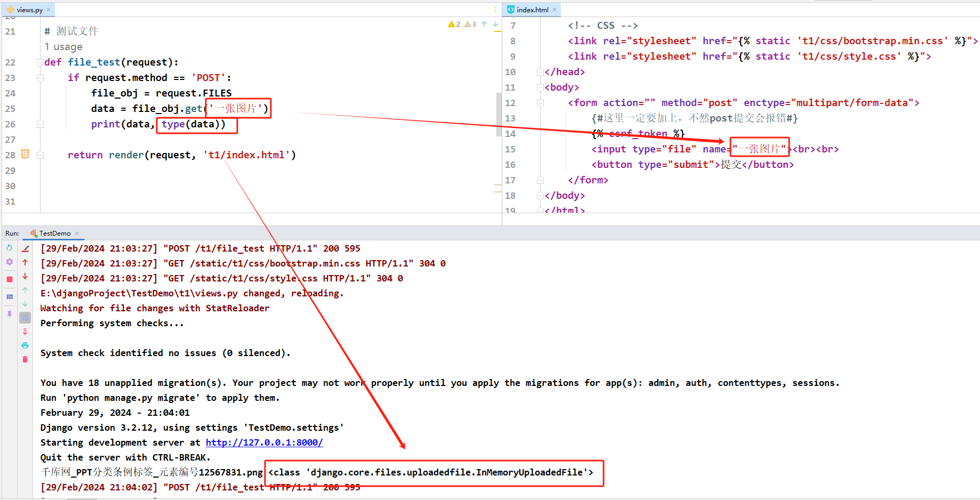
Task: Click the </form> fold marker on line 17
Action: pyautogui.click(x=540, y=180)
